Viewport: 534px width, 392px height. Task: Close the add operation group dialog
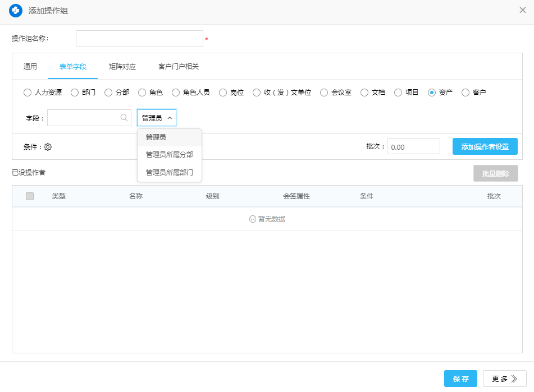coord(522,11)
